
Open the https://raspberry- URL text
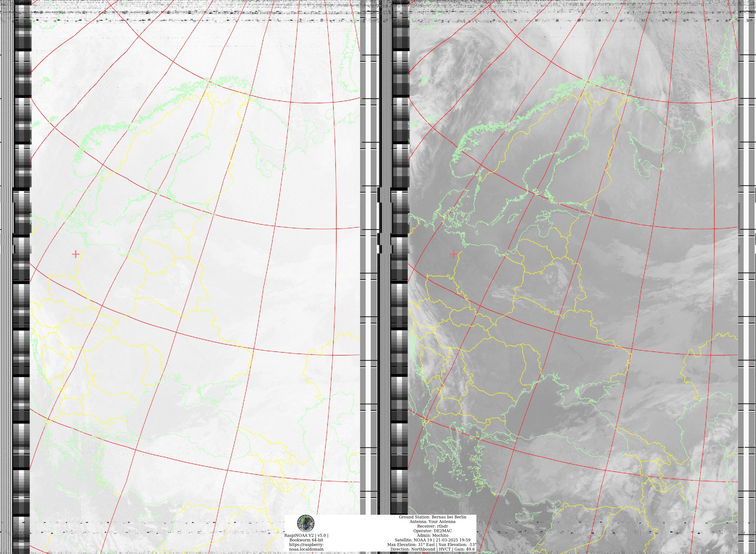click(x=306, y=545)
